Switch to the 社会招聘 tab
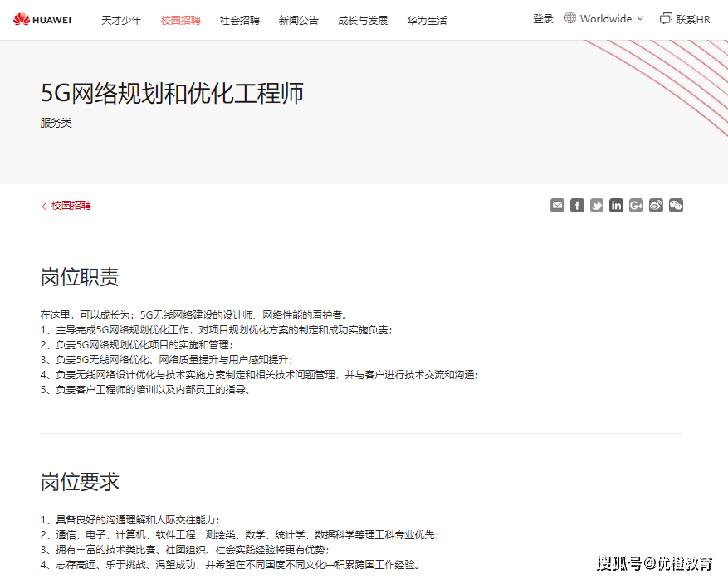 [239, 20]
